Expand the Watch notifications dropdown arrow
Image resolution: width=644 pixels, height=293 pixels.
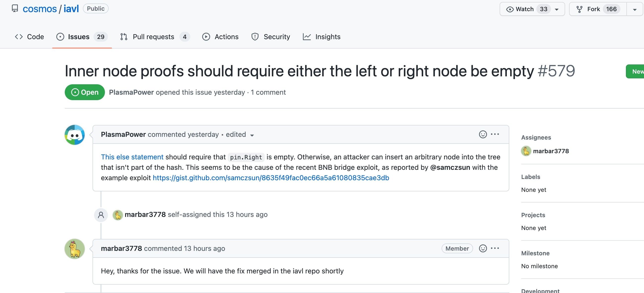(557, 9)
